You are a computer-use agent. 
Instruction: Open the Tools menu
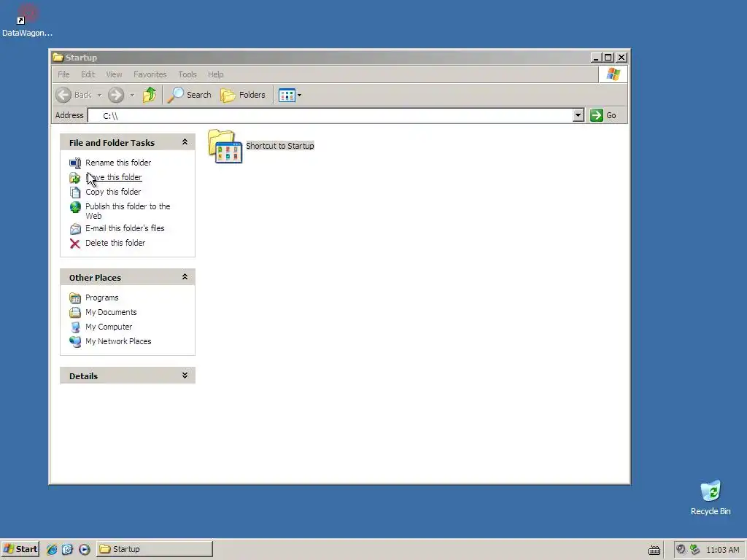pyautogui.click(x=187, y=74)
